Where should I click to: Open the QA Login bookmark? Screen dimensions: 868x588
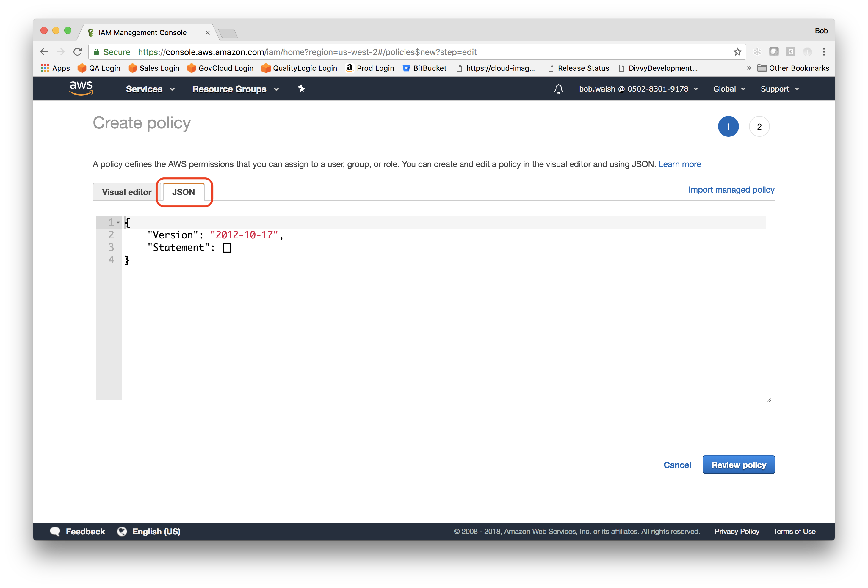point(99,68)
